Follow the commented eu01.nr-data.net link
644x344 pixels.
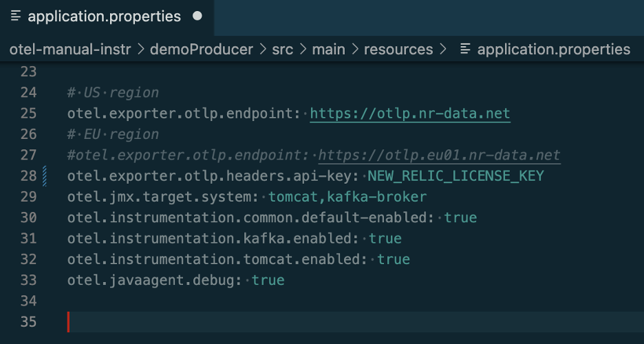(x=440, y=155)
